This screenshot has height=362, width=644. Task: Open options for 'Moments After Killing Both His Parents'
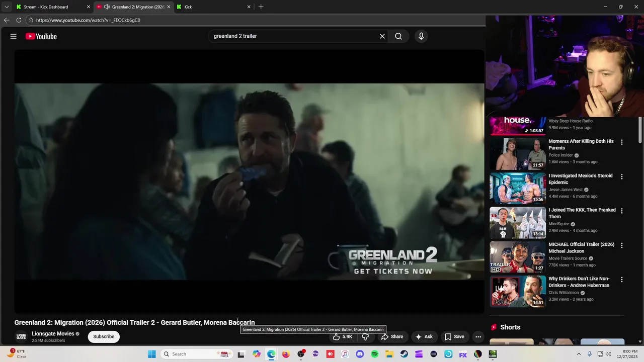[x=622, y=142]
